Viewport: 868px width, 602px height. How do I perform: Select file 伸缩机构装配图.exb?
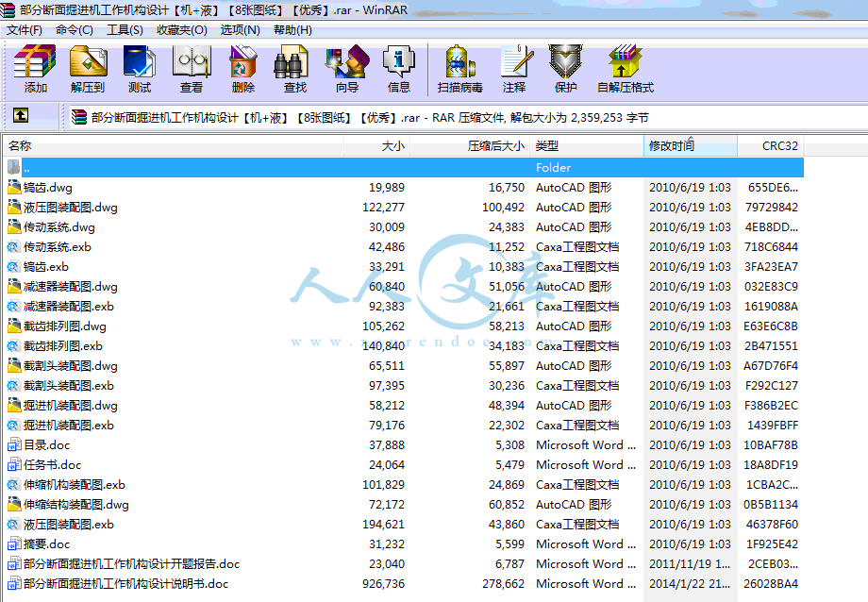(x=75, y=485)
